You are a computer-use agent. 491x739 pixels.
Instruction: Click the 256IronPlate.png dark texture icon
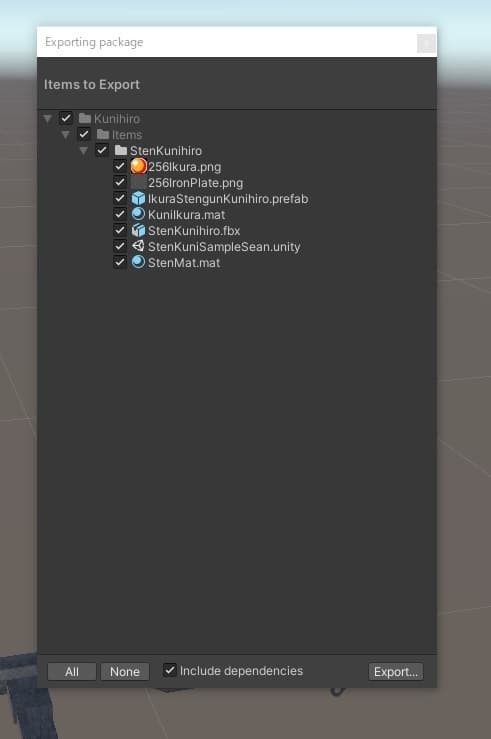coord(138,182)
